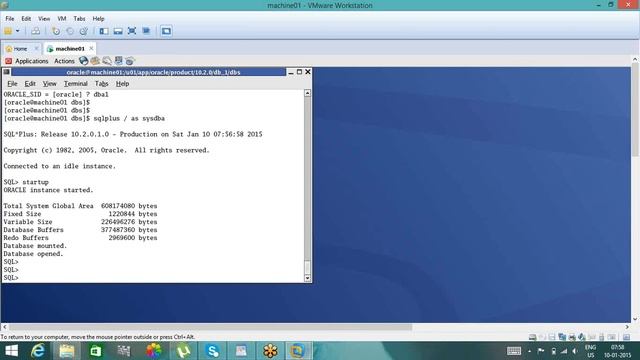
Task: Open VMware Edit menu
Action: click(x=26, y=19)
